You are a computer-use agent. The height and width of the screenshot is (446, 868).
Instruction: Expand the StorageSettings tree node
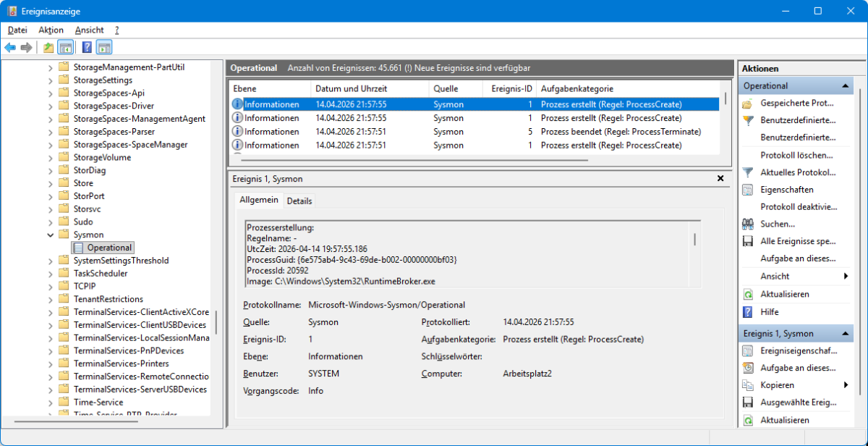tap(51, 80)
